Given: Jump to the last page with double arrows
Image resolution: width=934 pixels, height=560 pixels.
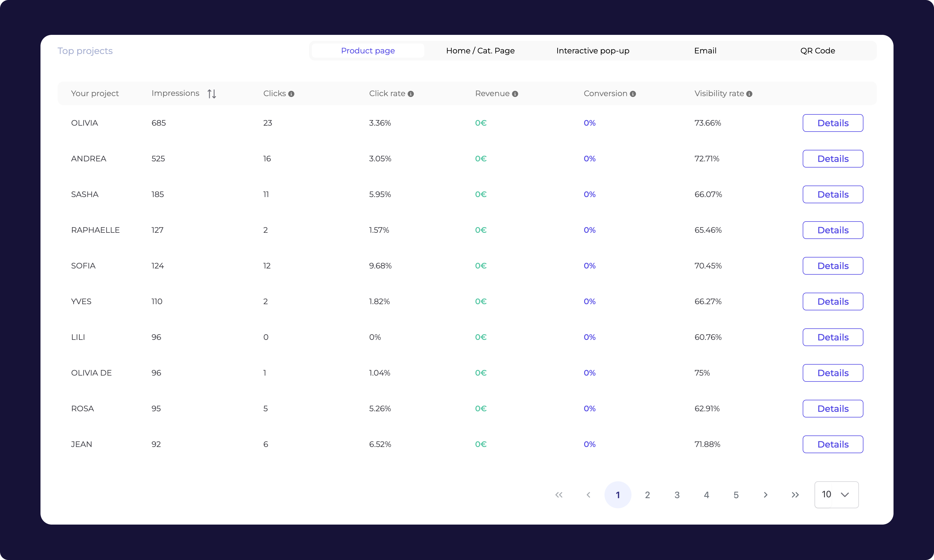Looking at the screenshot, I should click(x=795, y=495).
